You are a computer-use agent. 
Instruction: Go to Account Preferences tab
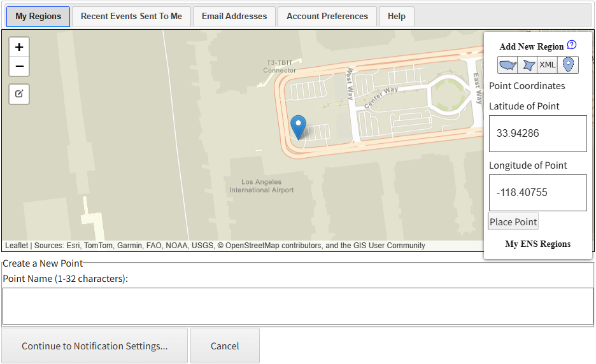pyautogui.click(x=327, y=17)
